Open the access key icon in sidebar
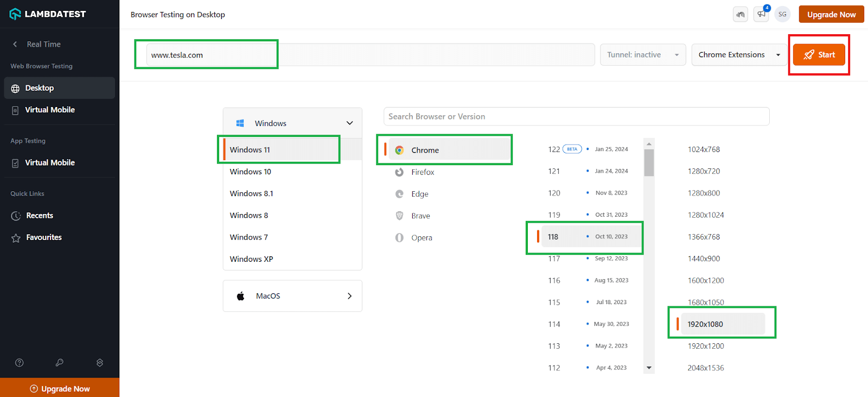 (x=60, y=363)
